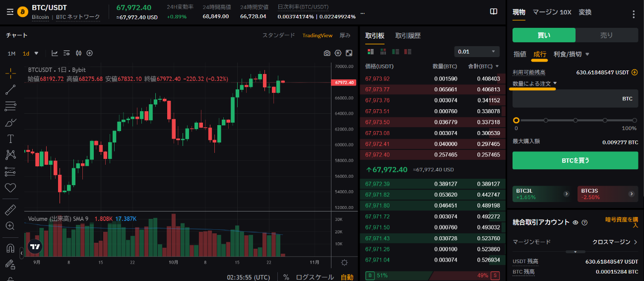Screen dimensions: 644x281
Task: Follow the buy crypto (暗号資産を購入) link
Action: tap(621, 222)
